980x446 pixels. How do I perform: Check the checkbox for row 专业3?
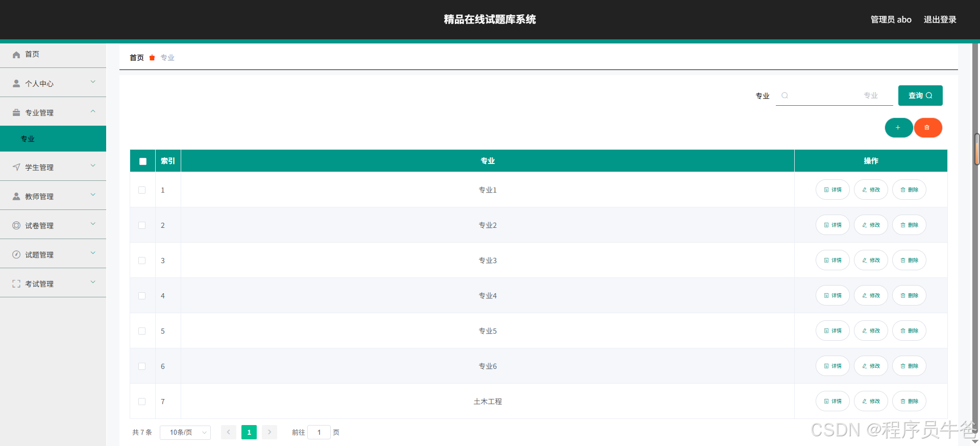142,261
